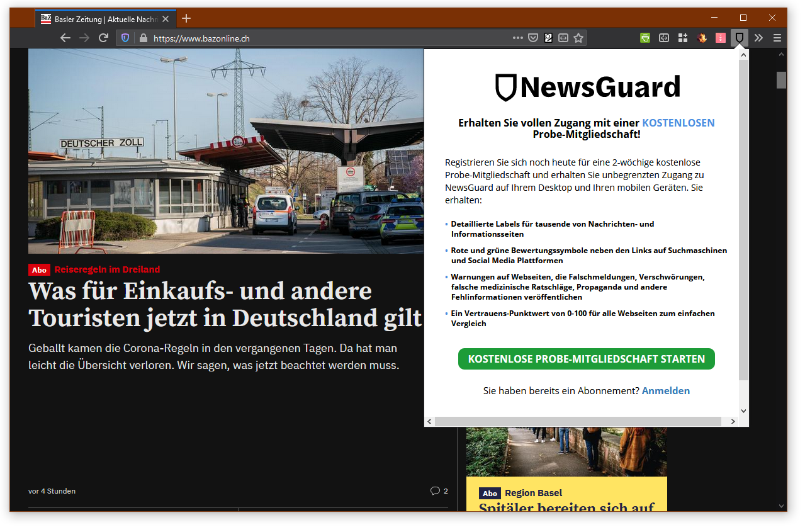Open the Firefox hamburger menu
This screenshot has height=532, width=805.
pyautogui.click(x=777, y=38)
